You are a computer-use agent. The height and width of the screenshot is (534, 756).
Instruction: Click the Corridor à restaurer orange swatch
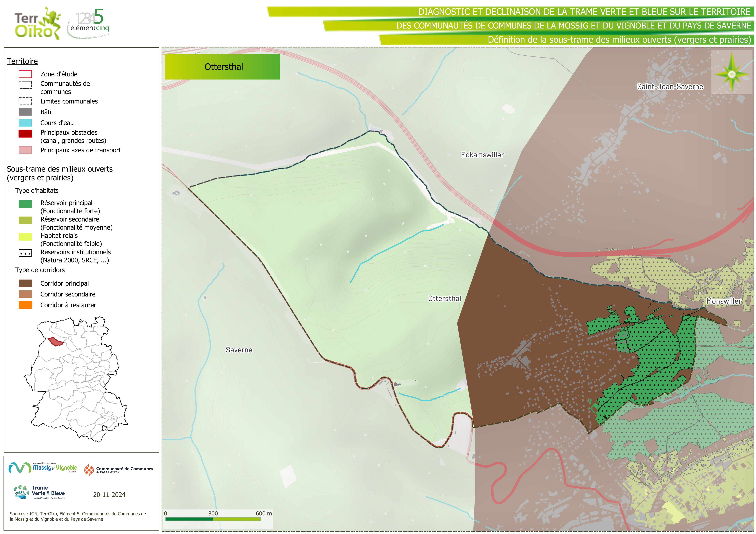point(25,305)
